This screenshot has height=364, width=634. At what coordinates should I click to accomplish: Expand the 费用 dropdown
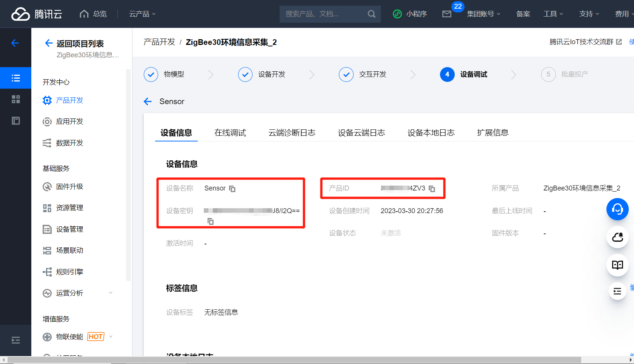pos(625,14)
